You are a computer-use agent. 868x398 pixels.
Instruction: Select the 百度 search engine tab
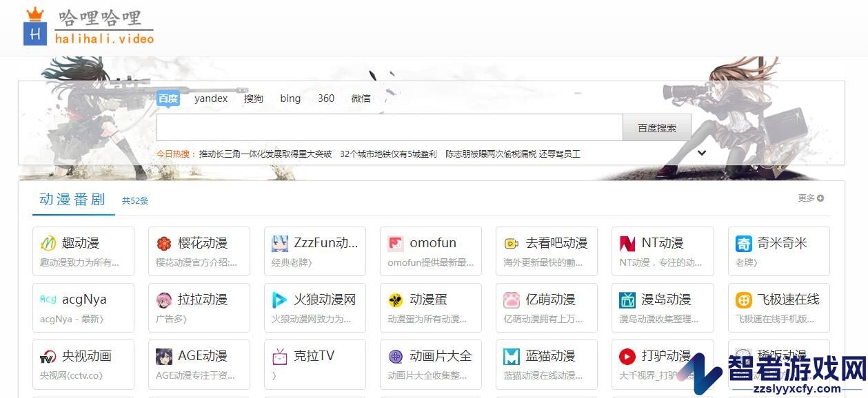point(168,98)
